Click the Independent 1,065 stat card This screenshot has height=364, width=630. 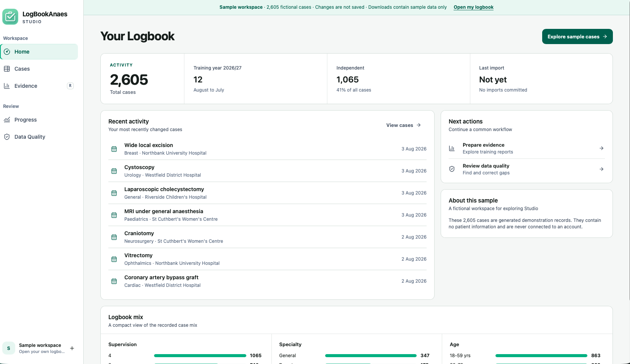[x=399, y=79]
